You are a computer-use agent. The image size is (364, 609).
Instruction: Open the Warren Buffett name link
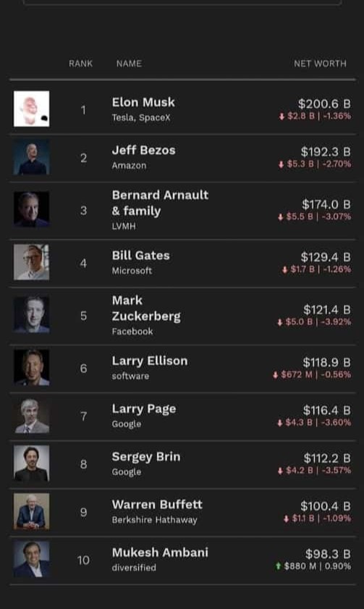[x=157, y=505]
